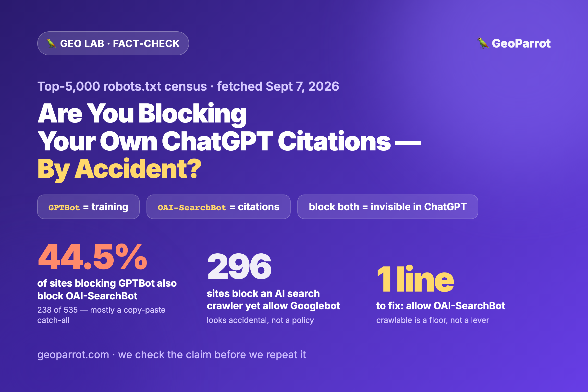This screenshot has height=392, width=588.
Task: Click the yellow 1 line headline
Action: click(x=415, y=279)
